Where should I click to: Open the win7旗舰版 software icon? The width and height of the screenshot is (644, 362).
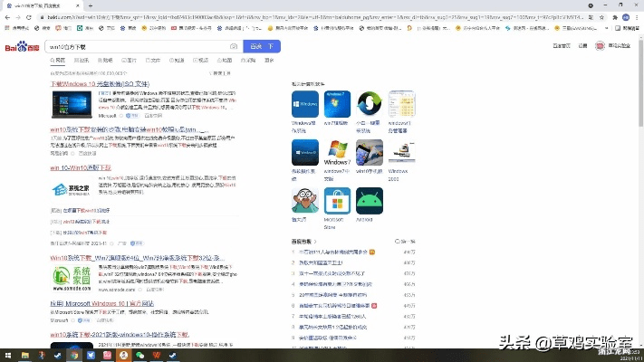coord(337,104)
